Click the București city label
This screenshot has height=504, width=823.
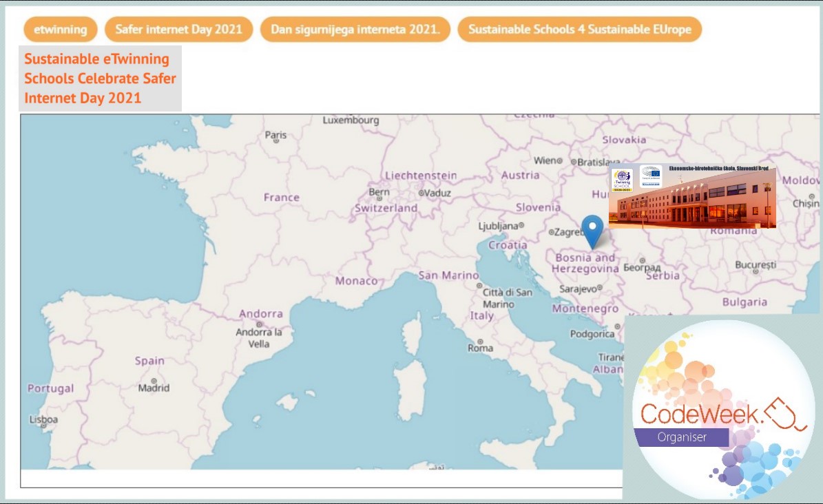click(756, 265)
